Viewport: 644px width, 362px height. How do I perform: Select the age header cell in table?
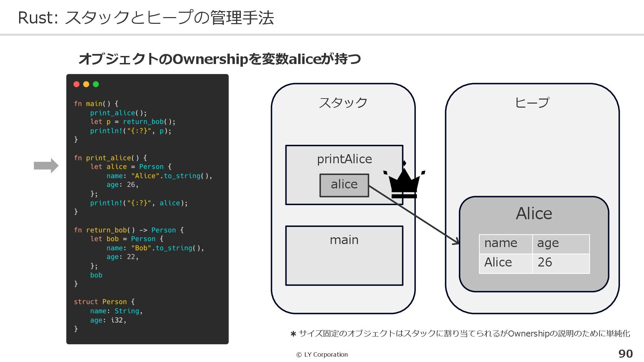[x=560, y=244]
